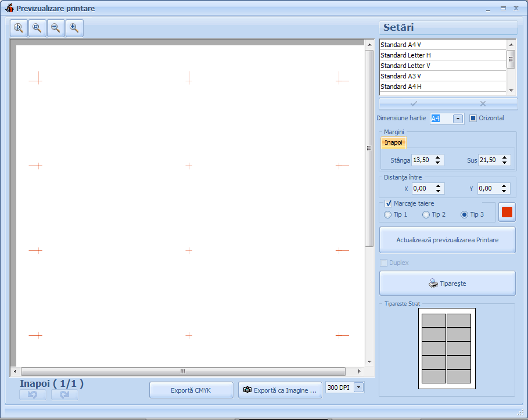Click the Exportă ca Imagine button
Screen dimensions: 528x420
(x=280, y=390)
